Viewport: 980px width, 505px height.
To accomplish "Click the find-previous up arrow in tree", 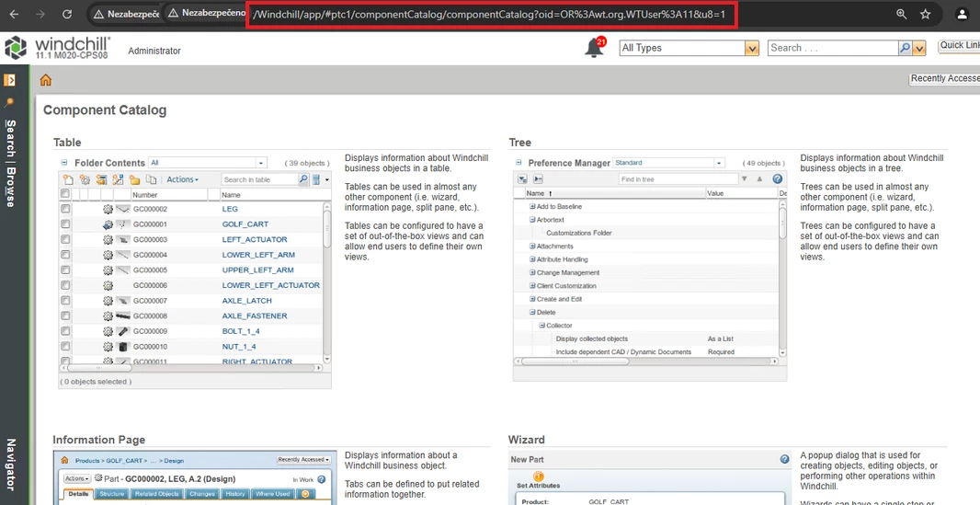I will point(759,179).
